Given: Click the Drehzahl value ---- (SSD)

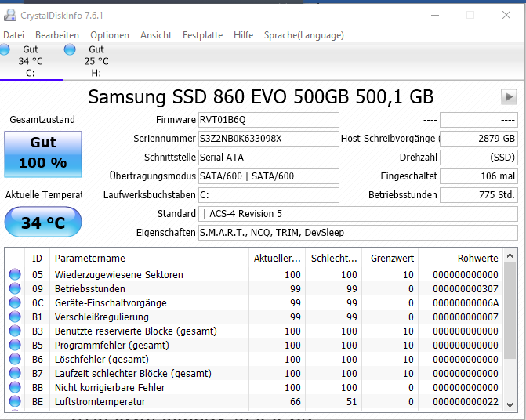Looking at the screenshot, I should [479, 157].
